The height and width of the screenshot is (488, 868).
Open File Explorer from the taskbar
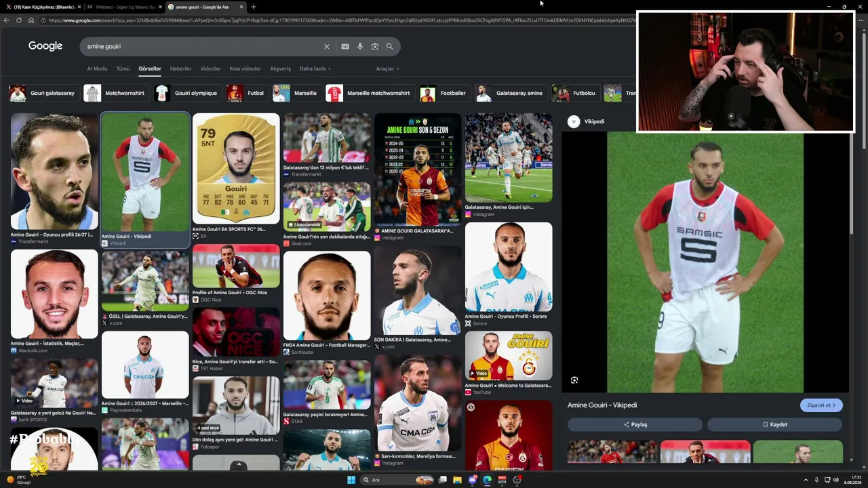pyautogui.click(x=457, y=480)
